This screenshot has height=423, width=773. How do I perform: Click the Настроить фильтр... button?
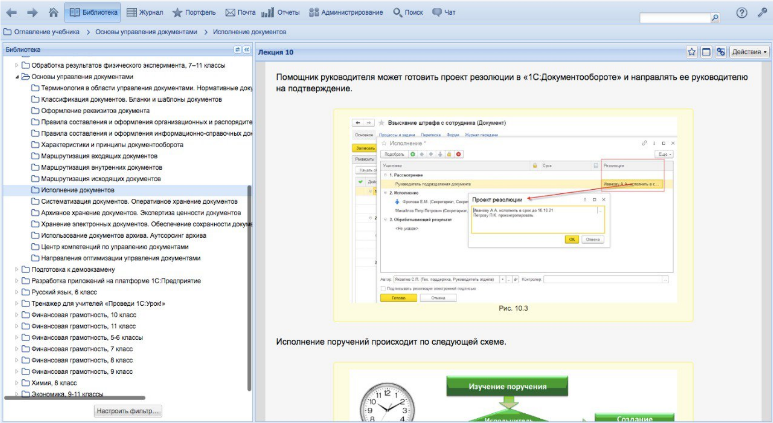point(128,411)
